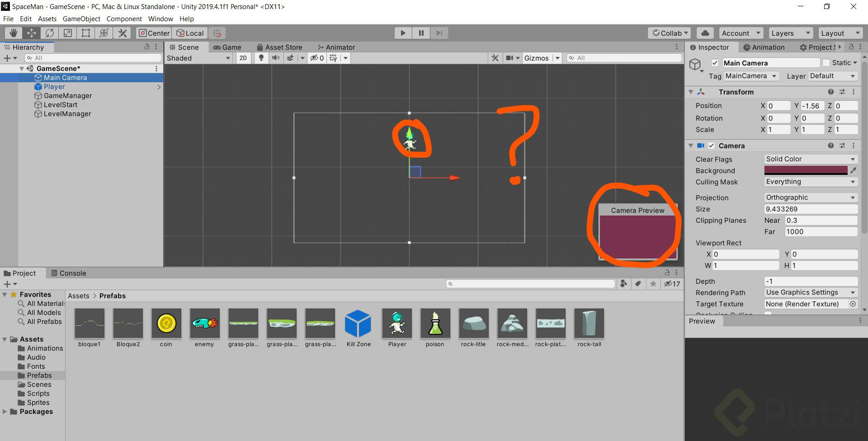
Task: Click the camera Size field
Action: point(811,209)
